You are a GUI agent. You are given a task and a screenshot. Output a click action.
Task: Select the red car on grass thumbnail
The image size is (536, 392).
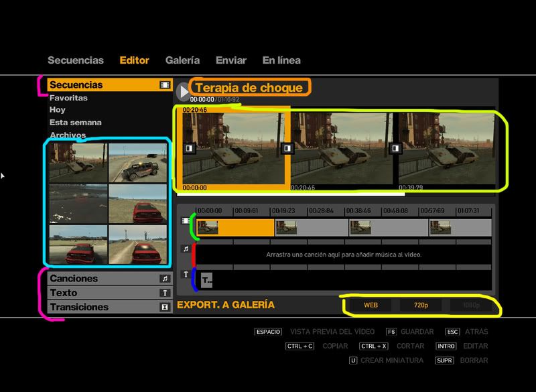(x=138, y=204)
